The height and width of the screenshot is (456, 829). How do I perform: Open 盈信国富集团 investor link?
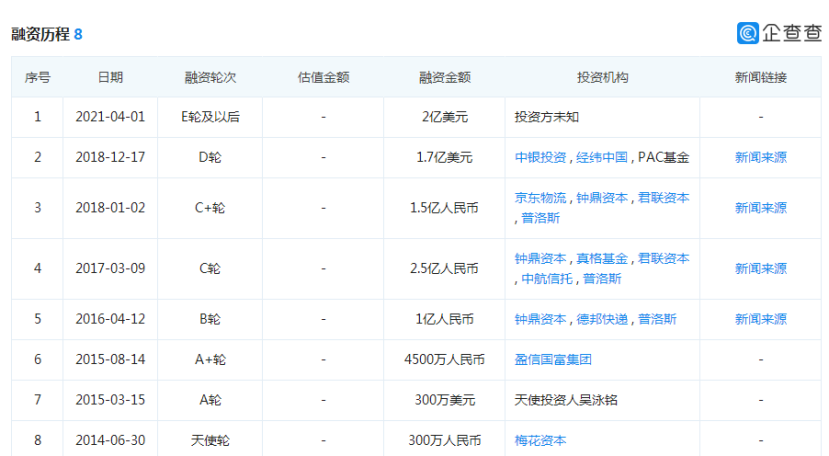point(553,360)
